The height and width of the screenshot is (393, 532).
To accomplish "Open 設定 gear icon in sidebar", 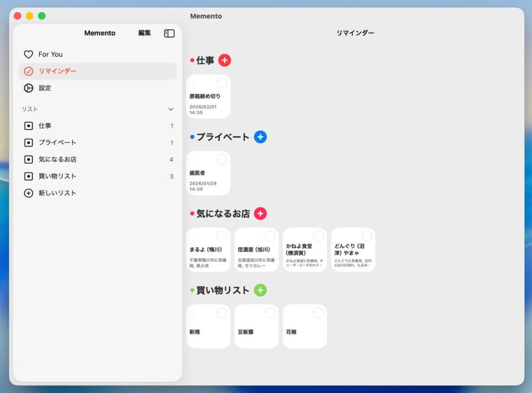I will pyautogui.click(x=29, y=88).
